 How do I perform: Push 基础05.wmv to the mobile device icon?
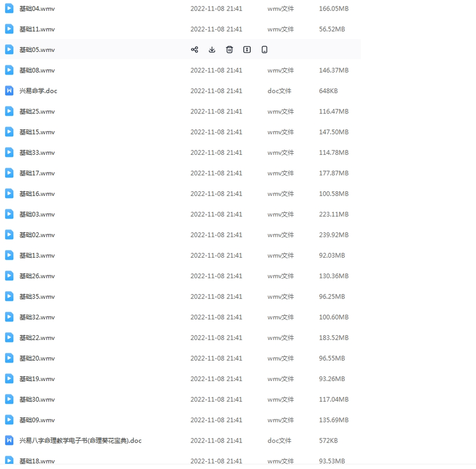[265, 49]
